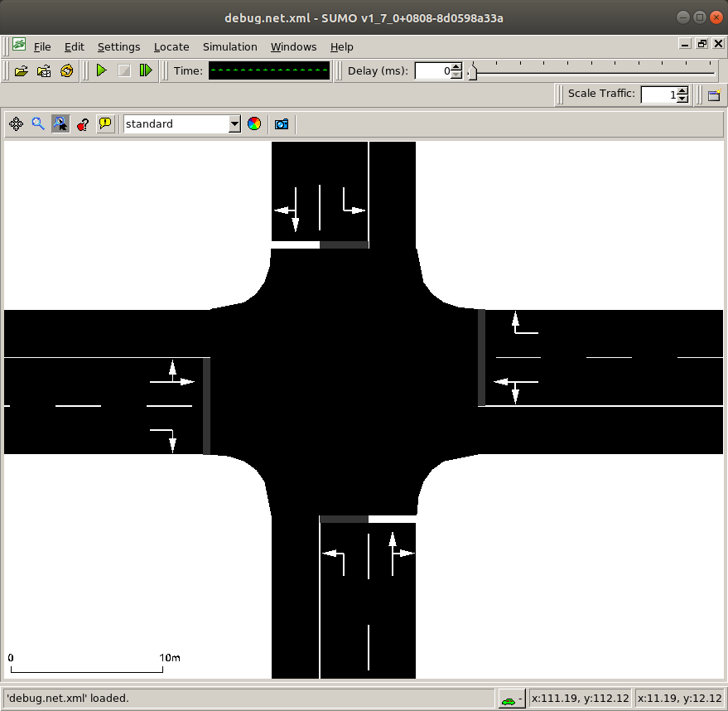This screenshot has height=711, width=728.
Task: Open the standard coloring scheme dropdown
Action: point(232,123)
